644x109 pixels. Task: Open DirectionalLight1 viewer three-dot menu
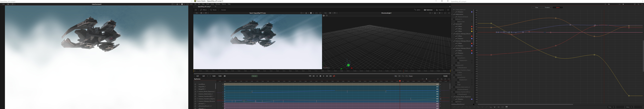click(449, 13)
